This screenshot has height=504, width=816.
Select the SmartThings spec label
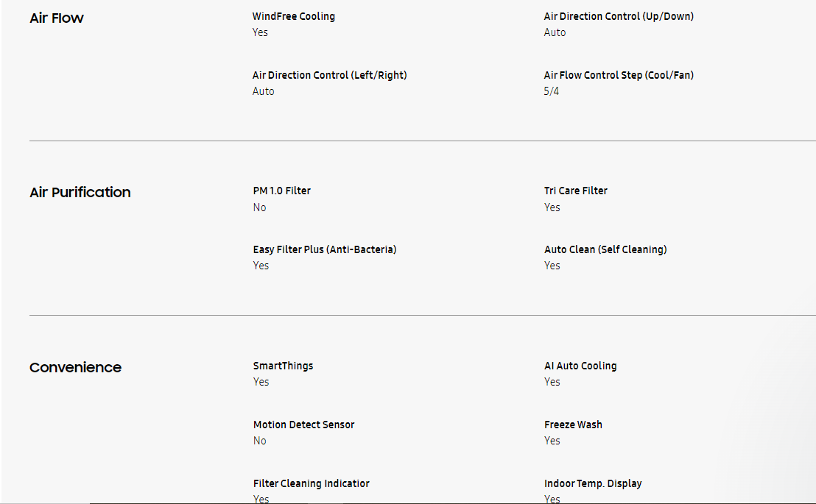pyautogui.click(x=283, y=366)
